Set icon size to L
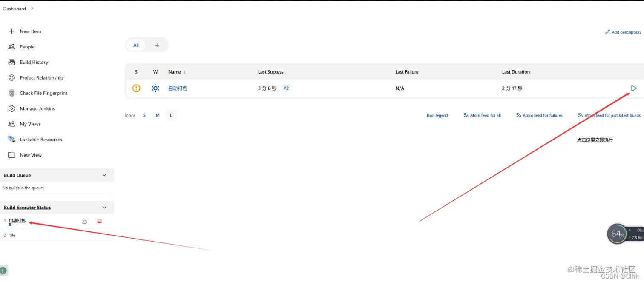The height and width of the screenshot is (282, 644). [171, 115]
